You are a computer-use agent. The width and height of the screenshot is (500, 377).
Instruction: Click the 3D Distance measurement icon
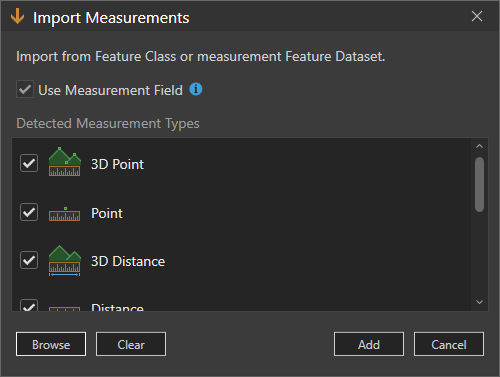65,261
